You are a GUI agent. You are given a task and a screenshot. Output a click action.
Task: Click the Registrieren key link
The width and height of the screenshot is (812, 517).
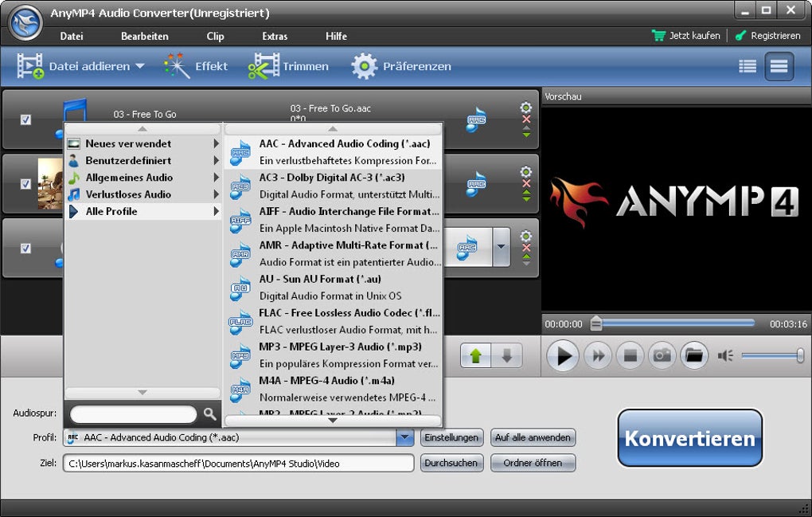click(768, 36)
